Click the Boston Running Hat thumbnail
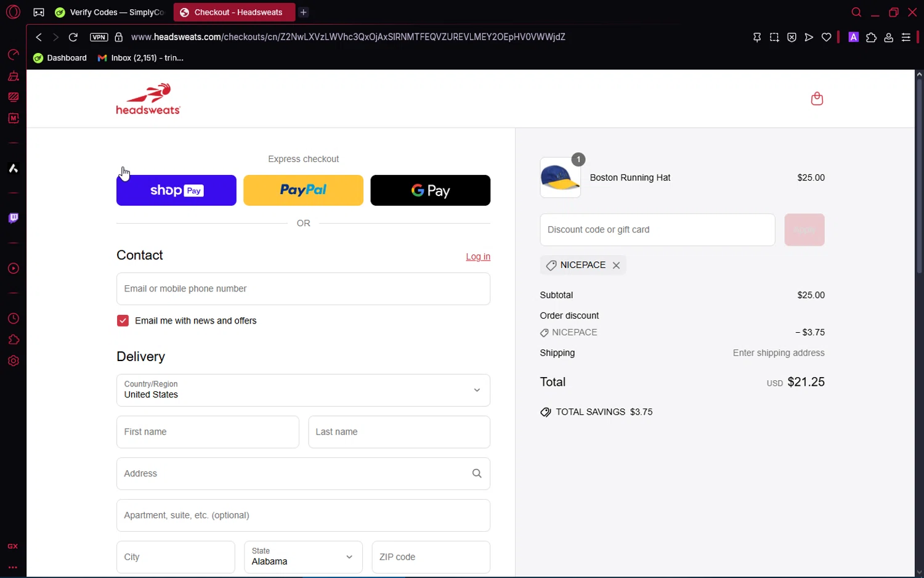Screen dimensions: 924x578 pyautogui.click(x=561, y=177)
